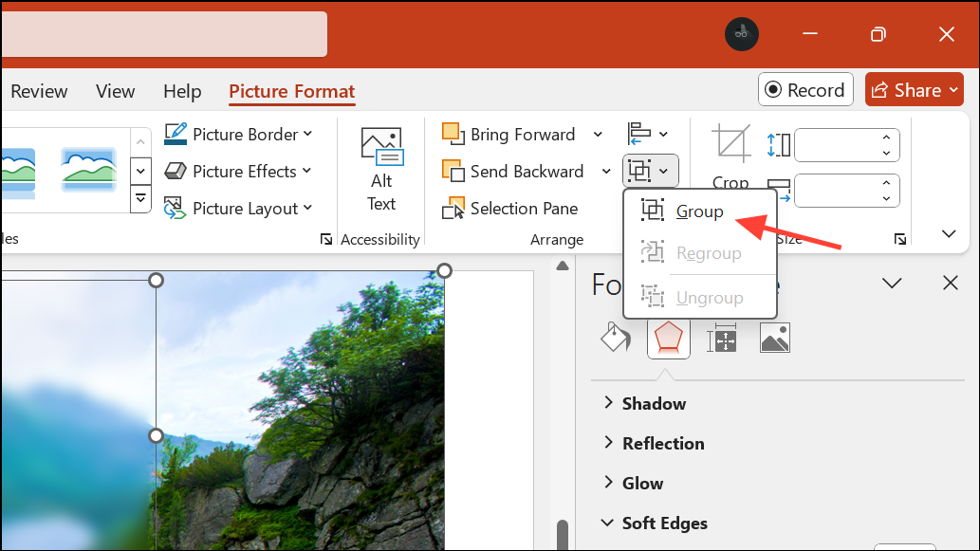
Task: Expand the Shadow section
Action: coord(654,403)
